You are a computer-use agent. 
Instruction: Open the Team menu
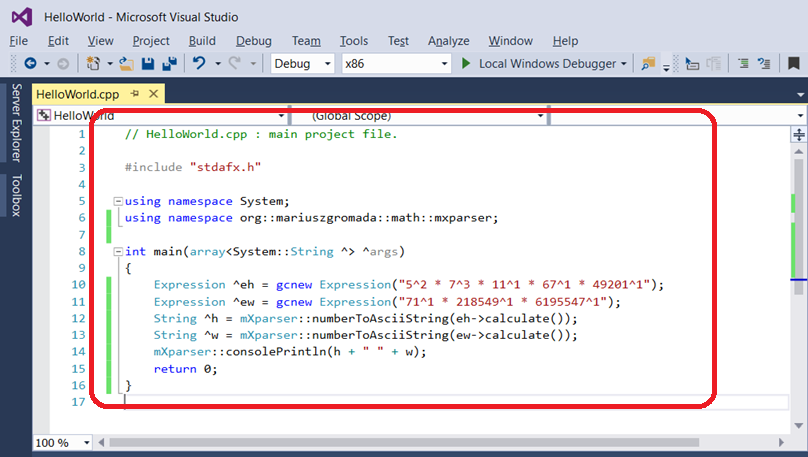pyautogui.click(x=306, y=41)
